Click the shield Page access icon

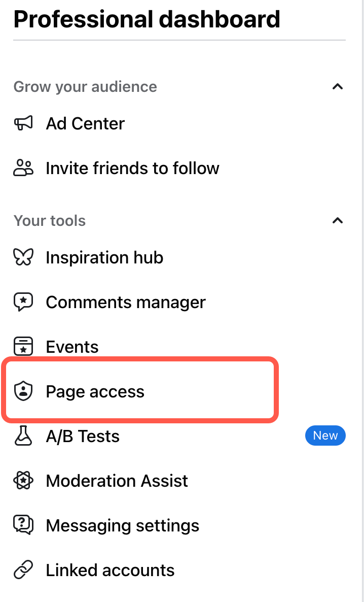23,391
